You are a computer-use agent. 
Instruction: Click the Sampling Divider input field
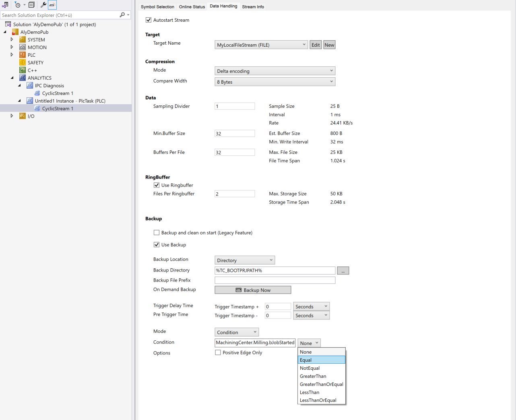235,106
